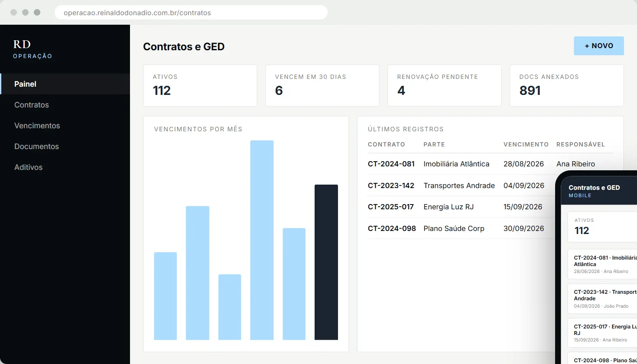Select the Vencem em 30 dias card
Viewport: 637px width, 364px height.
coord(322,85)
